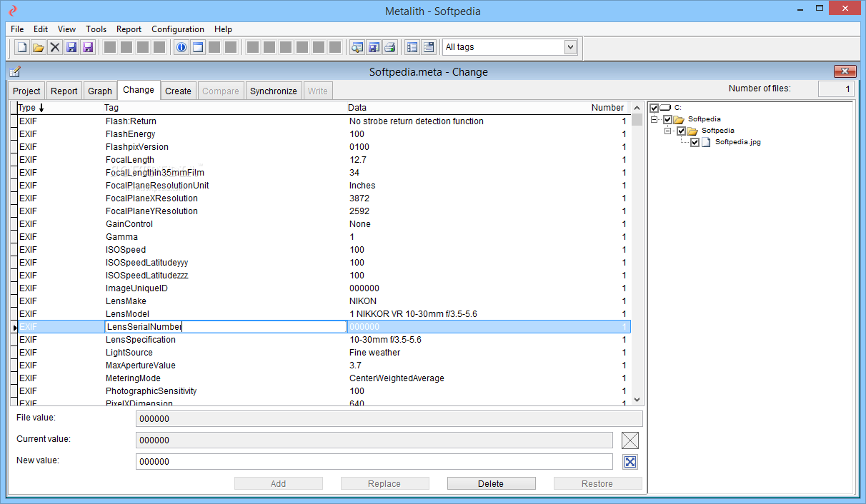
Task: Click the Delete button
Action: pyautogui.click(x=491, y=483)
